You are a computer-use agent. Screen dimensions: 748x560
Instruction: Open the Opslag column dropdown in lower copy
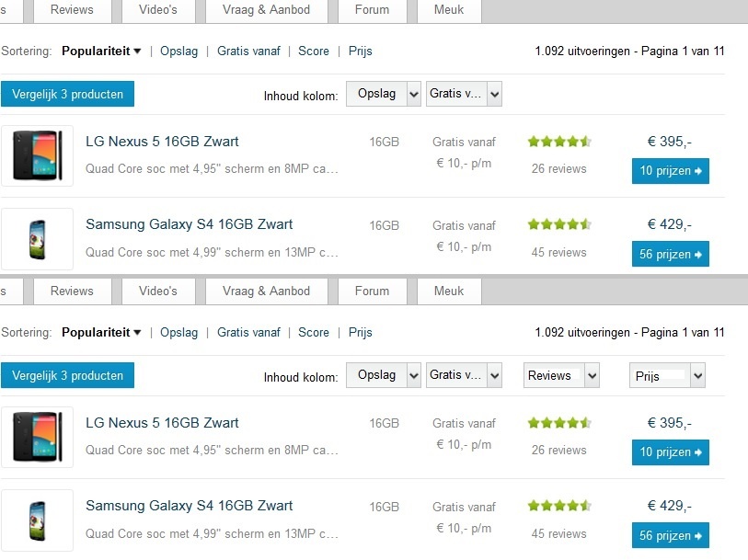pos(384,375)
